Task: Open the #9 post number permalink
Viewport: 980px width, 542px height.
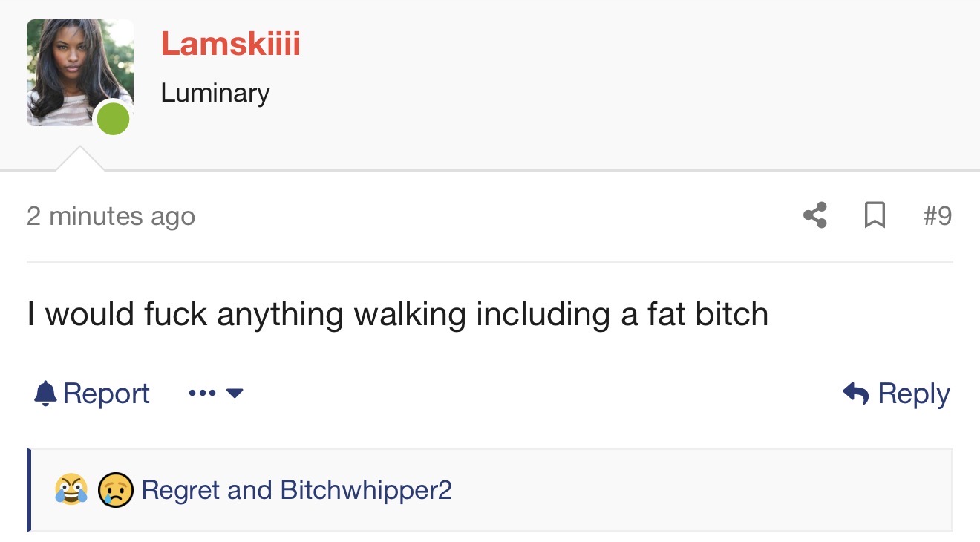Action: pyautogui.click(x=937, y=215)
